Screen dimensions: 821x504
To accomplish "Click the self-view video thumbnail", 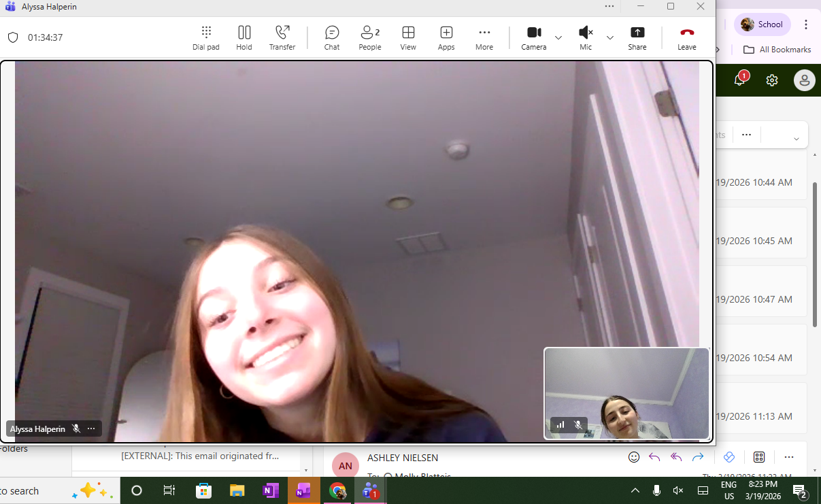I will (626, 391).
